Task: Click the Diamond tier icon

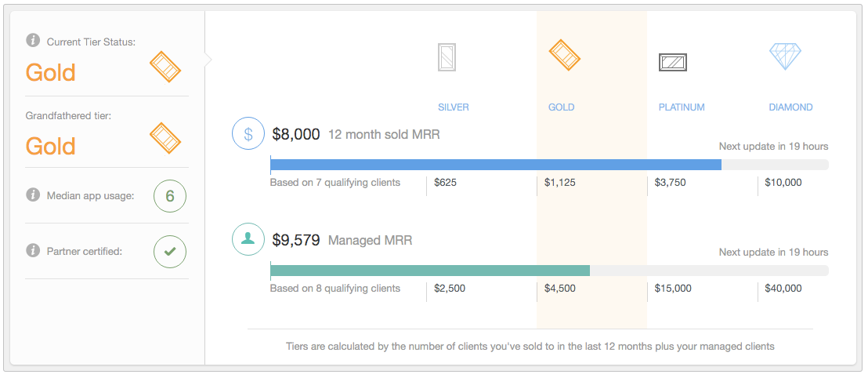Action: [785, 56]
